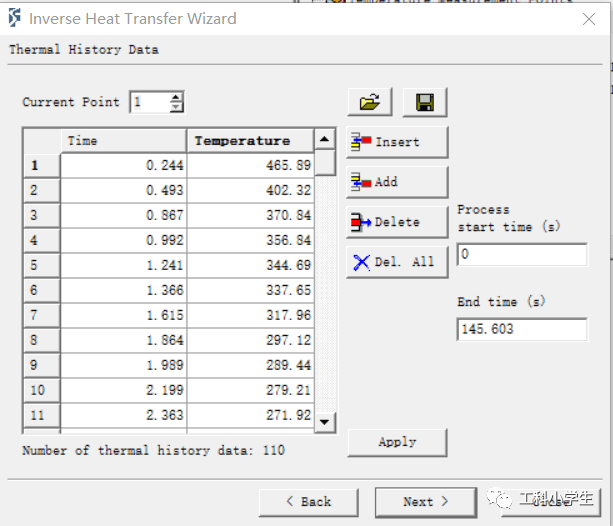Click time cell 1.989
The image size is (613, 526).
pyautogui.click(x=124, y=366)
